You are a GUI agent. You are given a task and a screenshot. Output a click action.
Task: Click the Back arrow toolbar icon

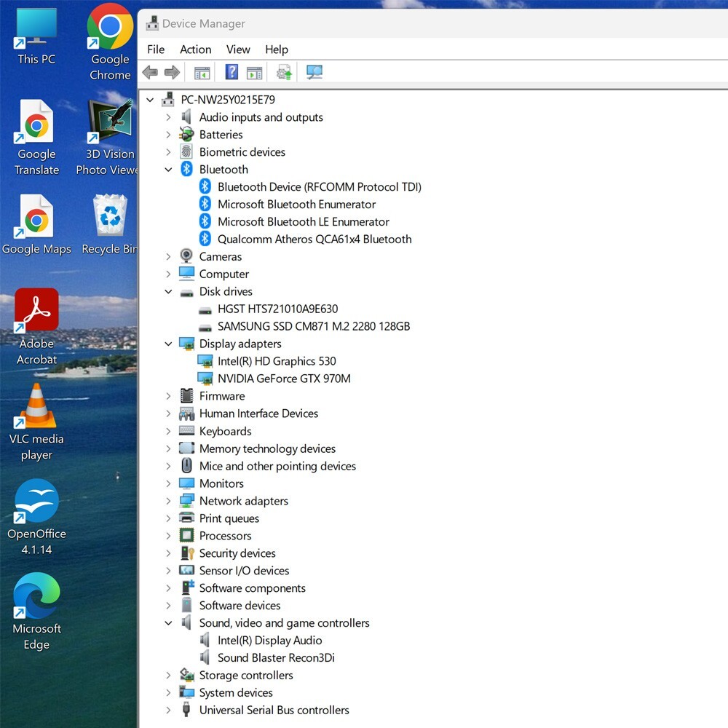tap(150, 72)
